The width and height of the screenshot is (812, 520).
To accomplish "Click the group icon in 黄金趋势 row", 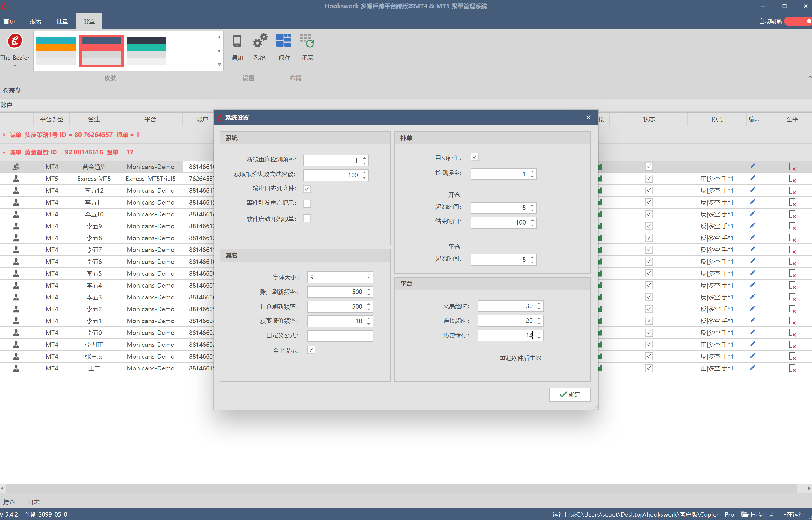I will [16, 167].
